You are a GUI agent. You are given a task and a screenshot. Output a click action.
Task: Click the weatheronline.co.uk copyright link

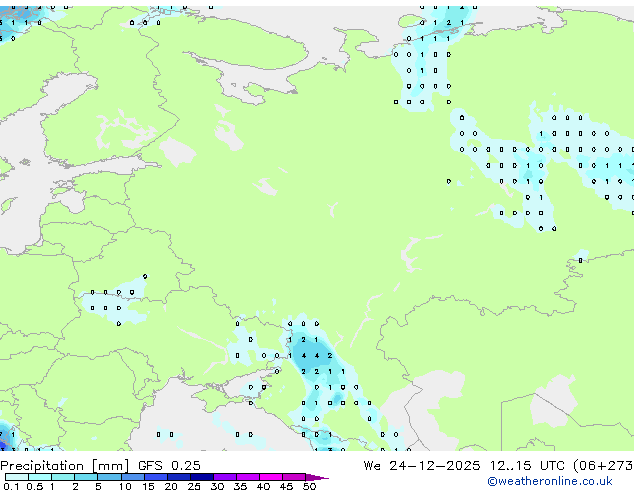(x=549, y=481)
